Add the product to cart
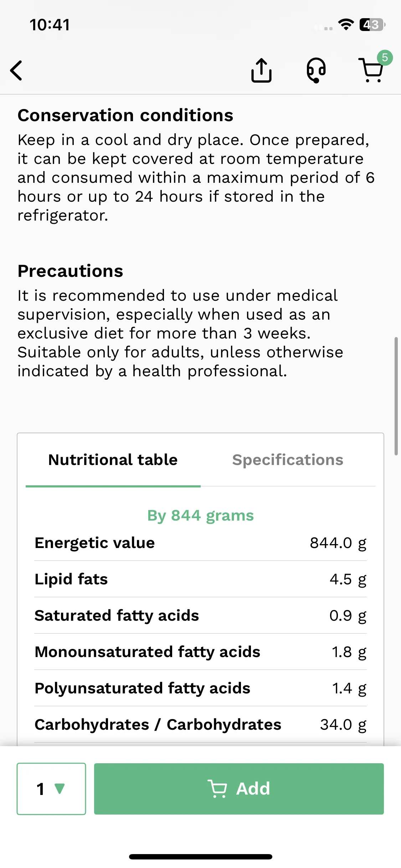Screen dimensions: 401x868 (x=239, y=789)
